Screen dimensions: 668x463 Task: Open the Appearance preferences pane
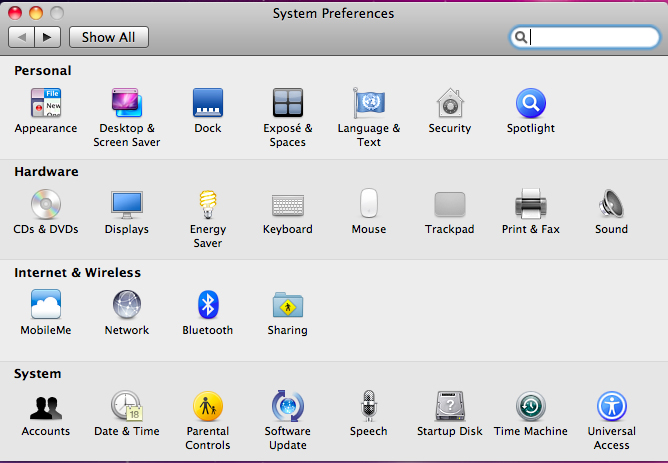click(x=45, y=103)
